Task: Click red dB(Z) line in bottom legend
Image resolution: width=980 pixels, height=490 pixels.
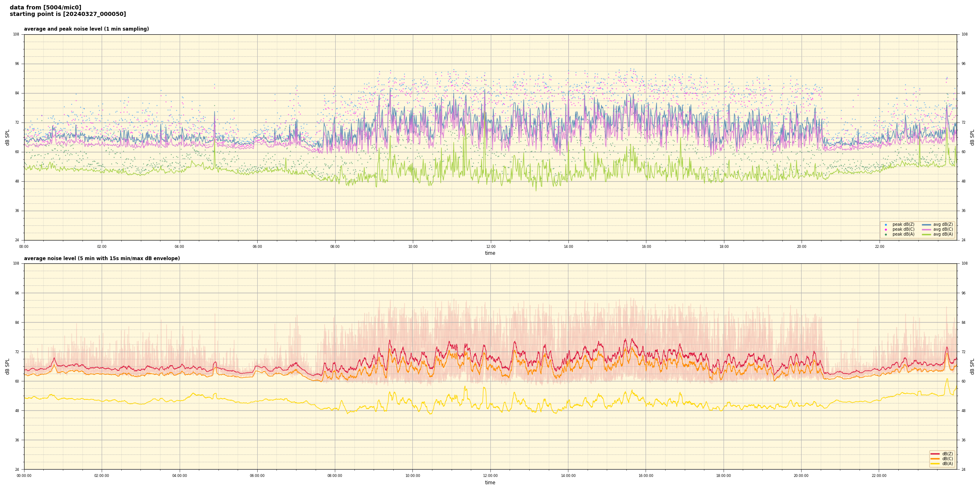Action: (x=935, y=454)
